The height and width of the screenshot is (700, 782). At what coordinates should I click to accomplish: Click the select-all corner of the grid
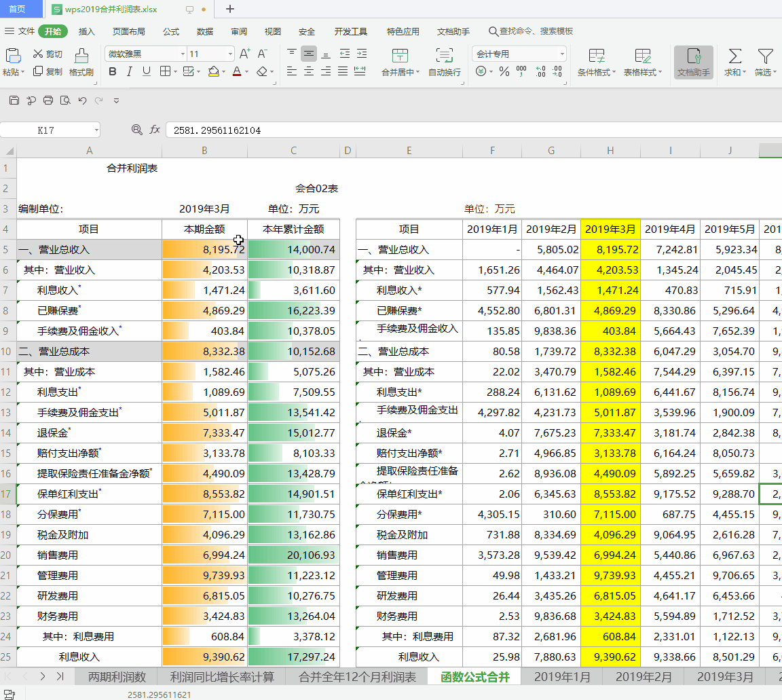pos(8,150)
